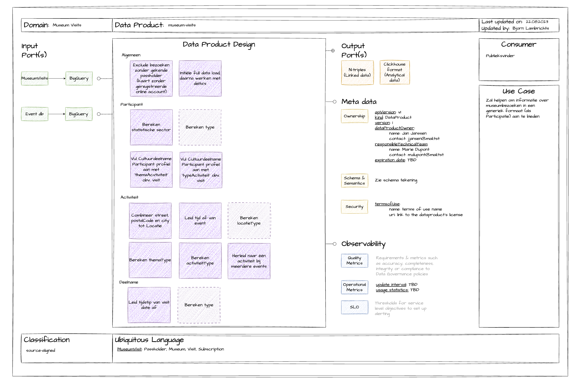The height and width of the screenshot is (392, 585).
Task: Select the Bereken statistische sector box
Action: pos(151,127)
